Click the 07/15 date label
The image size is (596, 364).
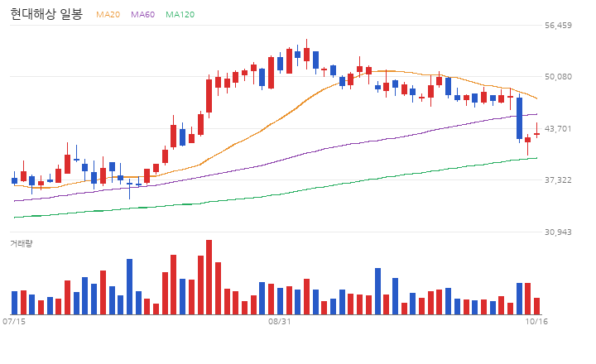[x=14, y=322]
